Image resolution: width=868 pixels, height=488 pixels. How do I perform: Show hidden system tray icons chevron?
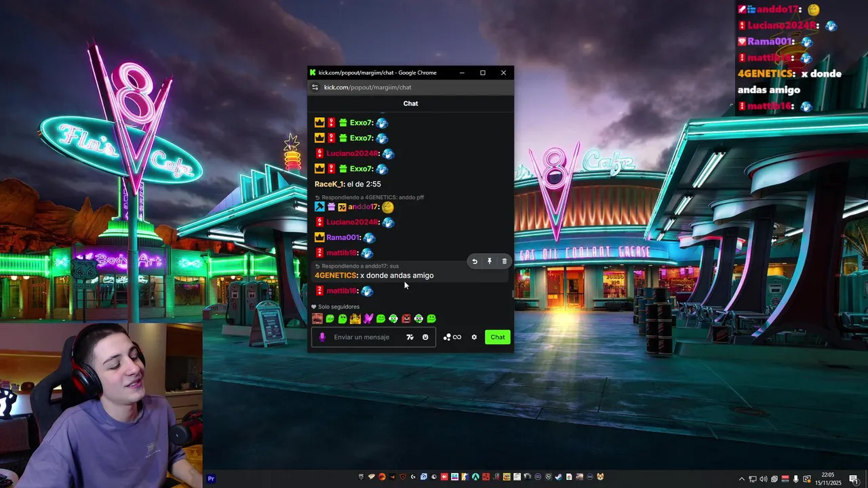(742, 479)
